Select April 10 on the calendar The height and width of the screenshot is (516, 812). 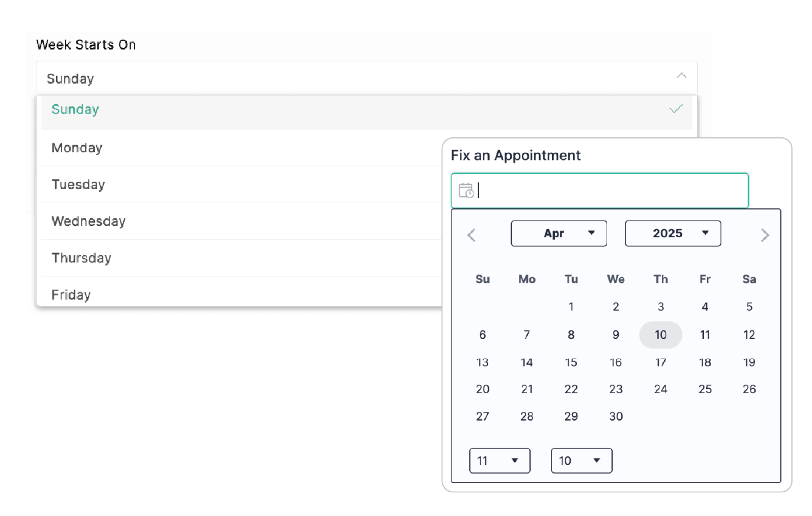661,335
